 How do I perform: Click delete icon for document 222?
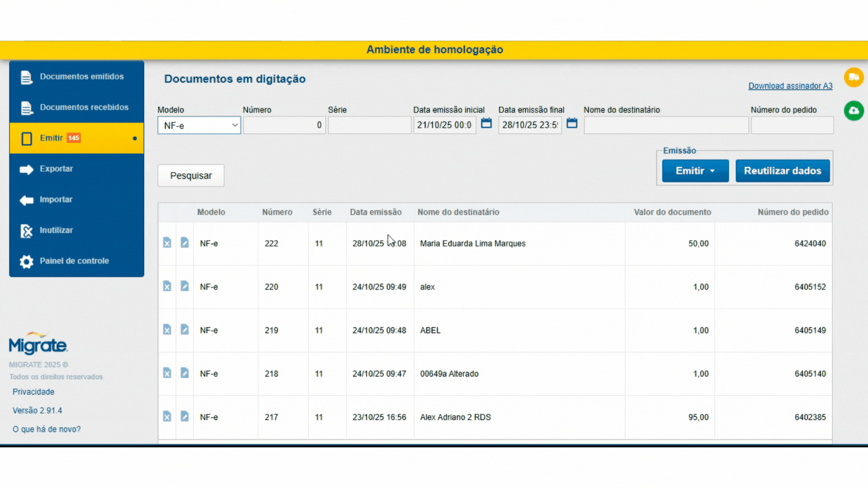tap(167, 243)
